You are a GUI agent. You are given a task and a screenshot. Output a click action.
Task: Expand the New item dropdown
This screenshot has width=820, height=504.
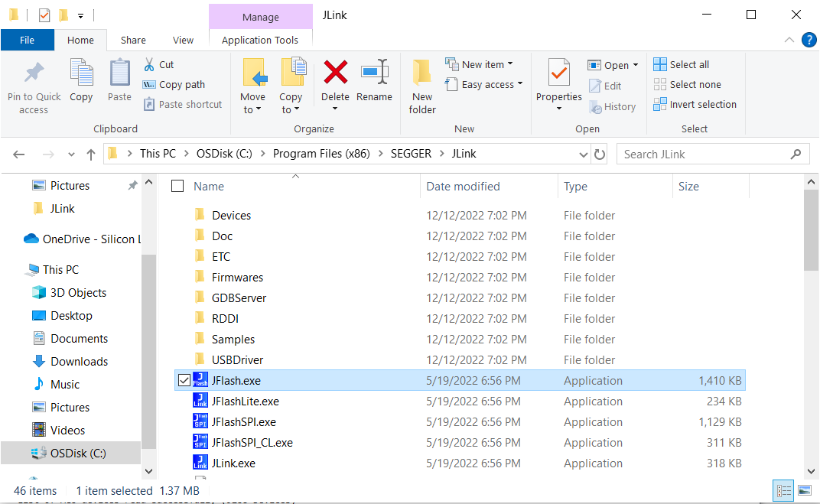click(x=510, y=64)
